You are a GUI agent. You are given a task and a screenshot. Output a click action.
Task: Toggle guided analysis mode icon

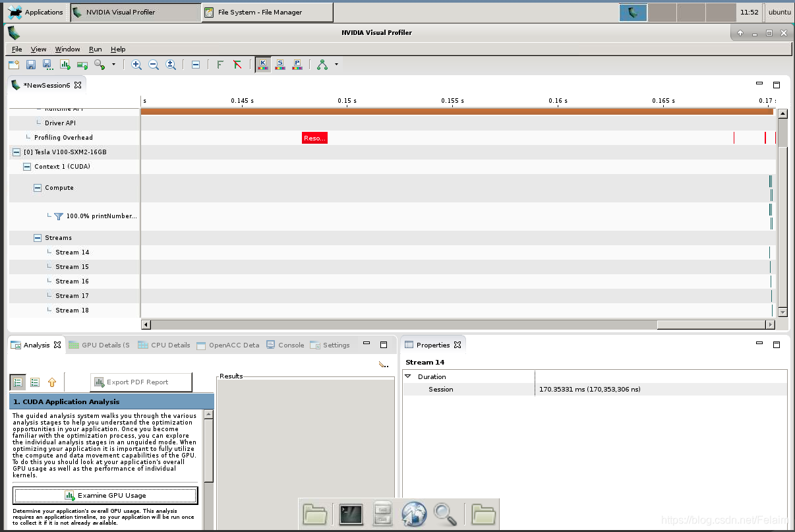(x=18, y=382)
